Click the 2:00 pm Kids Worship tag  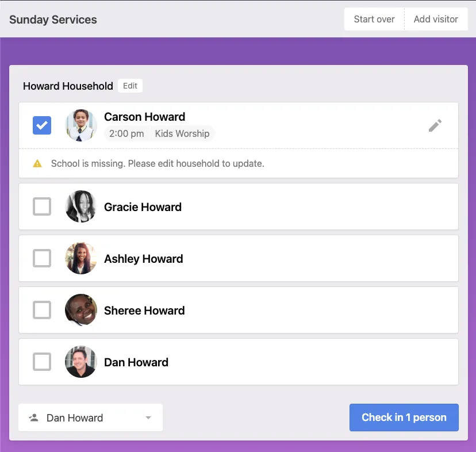point(159,133)
